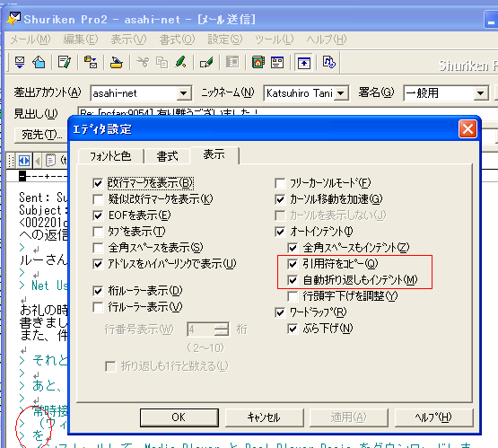Switch to the フォントと色 tab
498x448 pixels.
coord(110,156)
